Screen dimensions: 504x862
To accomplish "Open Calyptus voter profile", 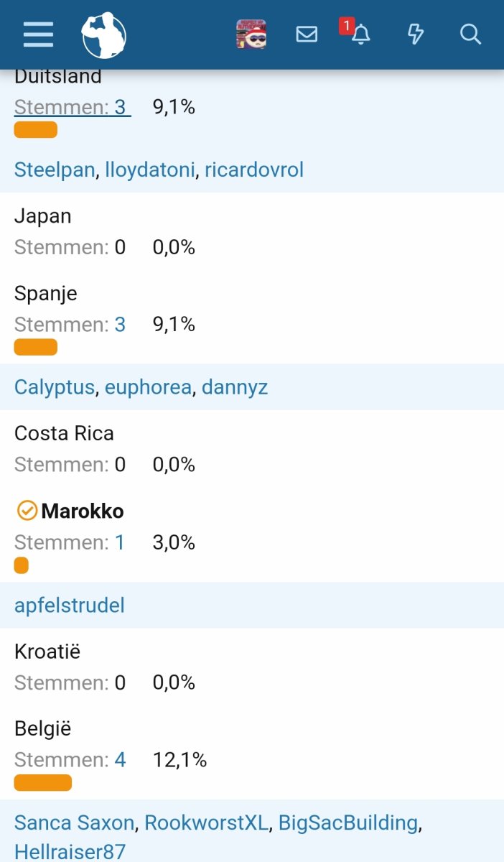I will coord(55,388).
